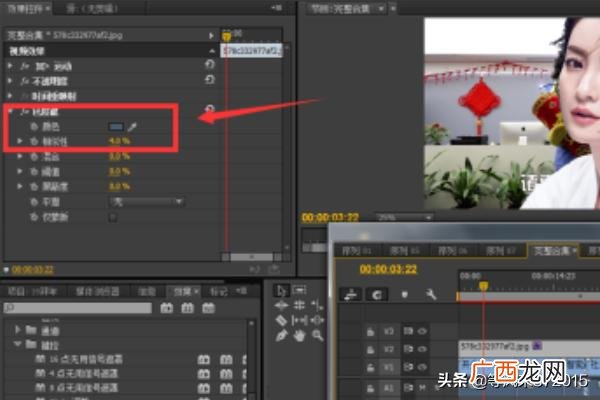The width and height of the screenshot is (600, 400).
Task: Pick the Rolling Edit tool
Action: (299, 305)
